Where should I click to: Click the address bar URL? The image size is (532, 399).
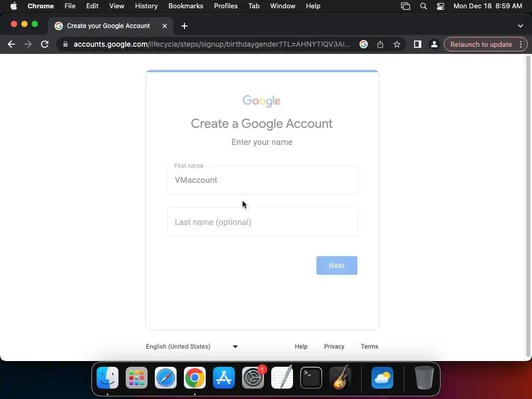click(x=212, y=45)
